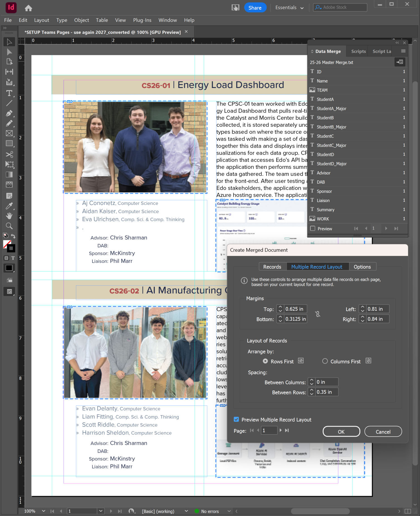Open the Data Merge panel menu
The height and width of the screenshot is (516, 420).
click(403, 51)
